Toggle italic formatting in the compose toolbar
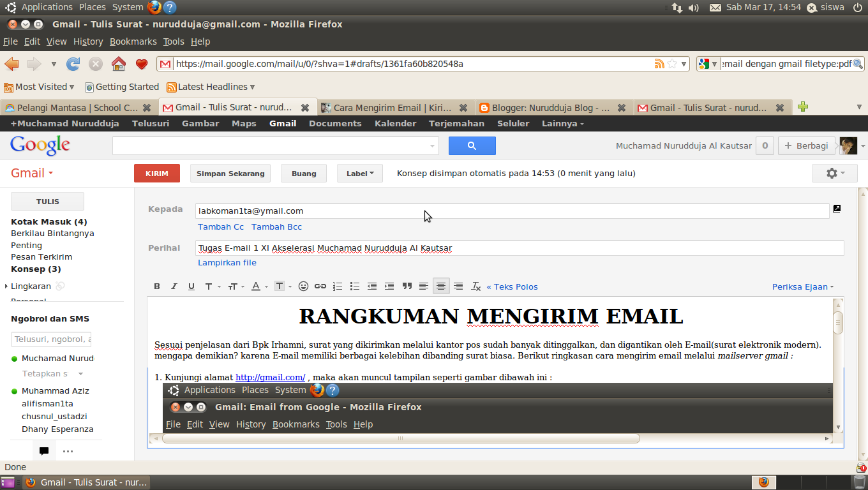This screenshot has height=490, width=868. pos(174,286)
